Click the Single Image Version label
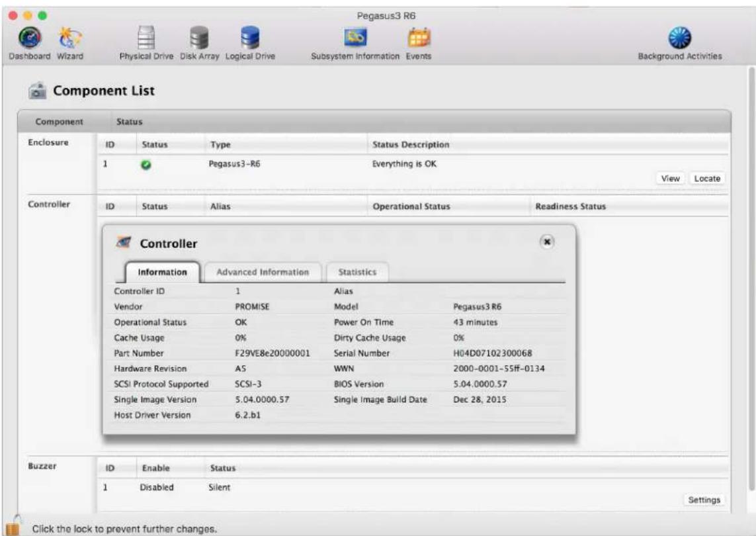756x536 pixels. click(155, 400)
